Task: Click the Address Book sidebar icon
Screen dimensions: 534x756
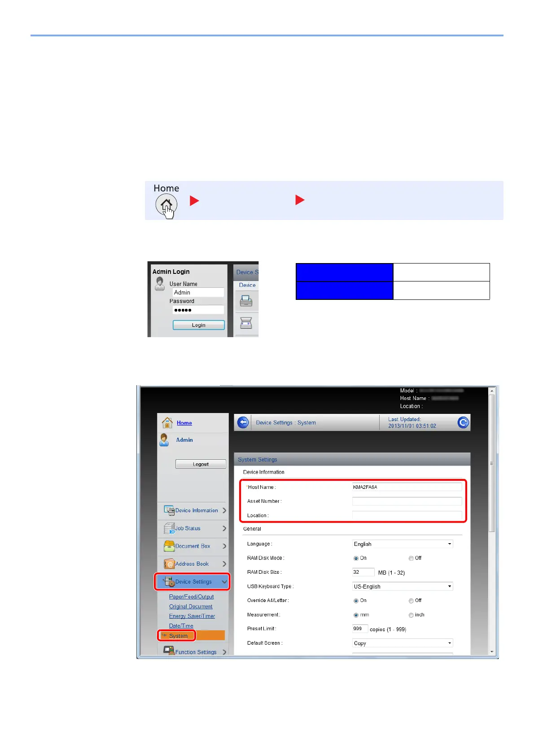Action: click(x=169, y=564)
